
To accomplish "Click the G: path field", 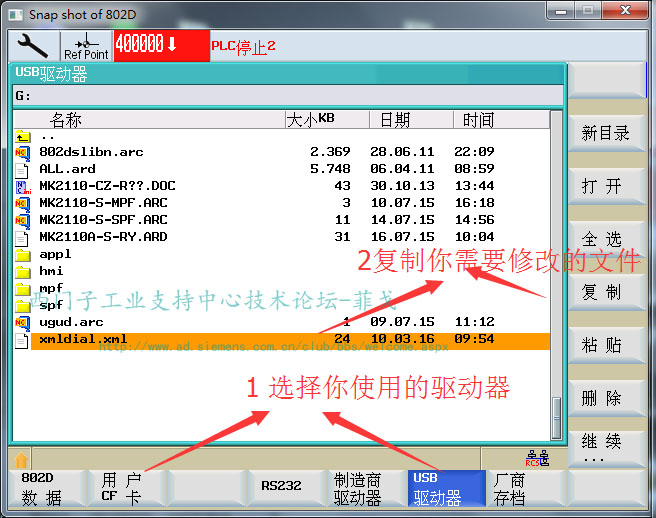I will pyautogui.click(x=288, y=96).
